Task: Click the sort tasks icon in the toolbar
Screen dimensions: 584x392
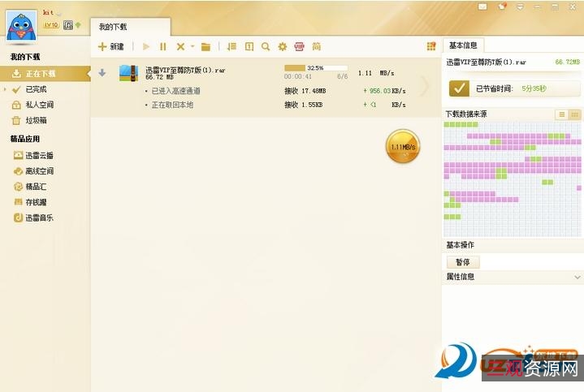Action: [231, 46]
